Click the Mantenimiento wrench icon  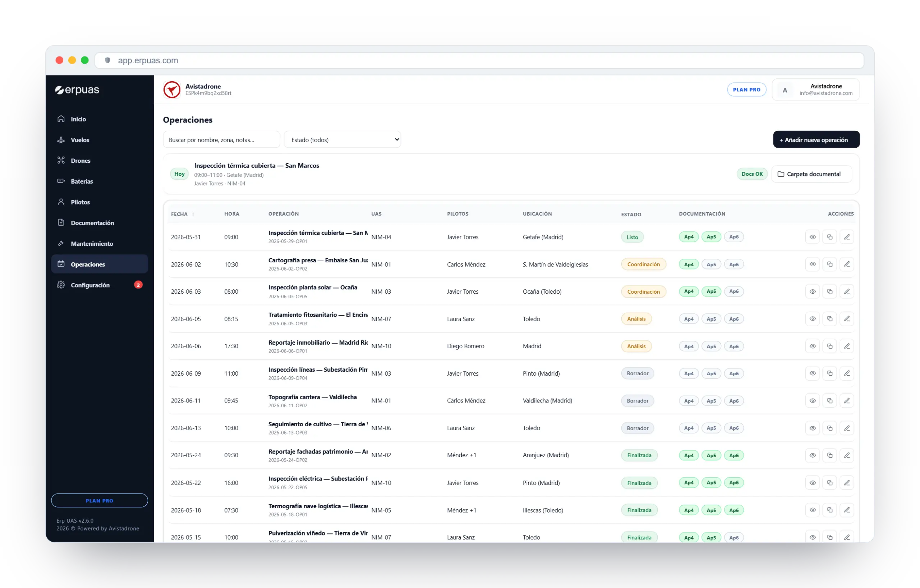(x=61, y=243)
